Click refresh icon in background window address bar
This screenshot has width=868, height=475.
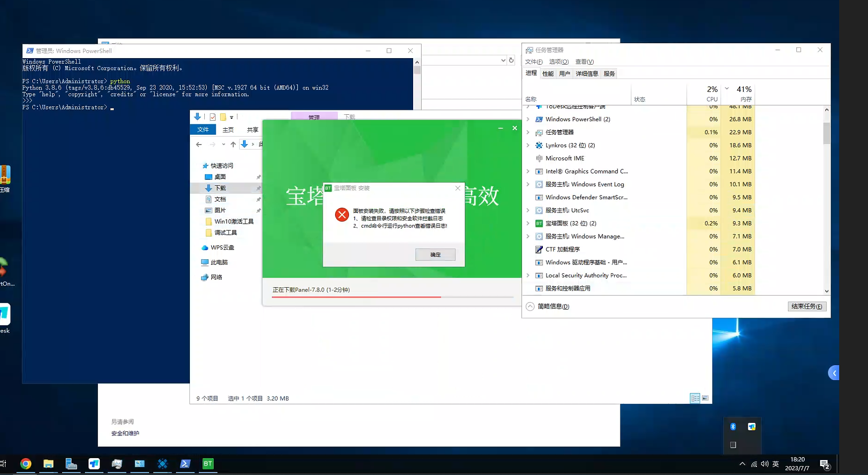point(511,60)
